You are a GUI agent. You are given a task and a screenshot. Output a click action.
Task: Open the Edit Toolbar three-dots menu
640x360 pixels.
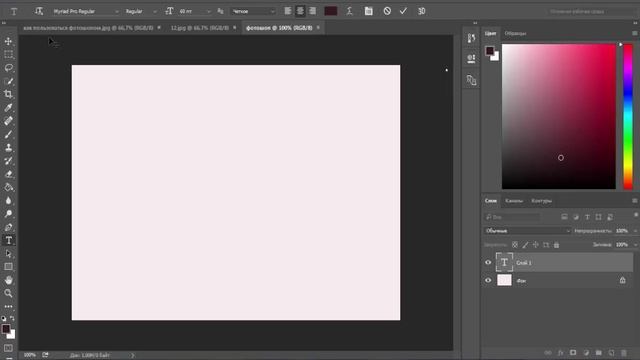coord(8,306)
